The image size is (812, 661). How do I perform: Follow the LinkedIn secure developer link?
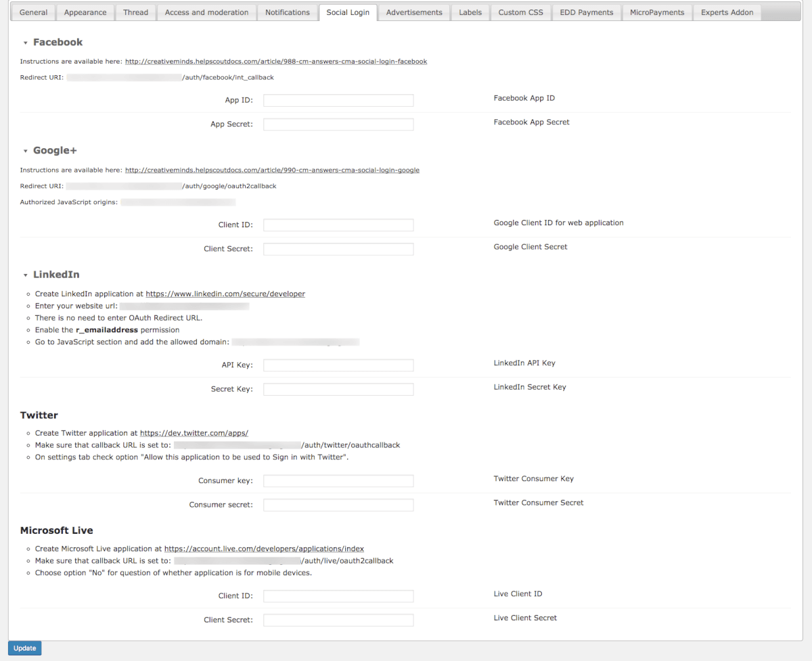[225, 294]
